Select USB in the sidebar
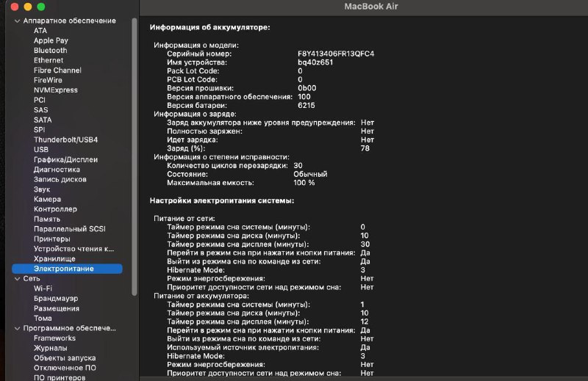Viewport: 588px width, 381px height. 41,150
